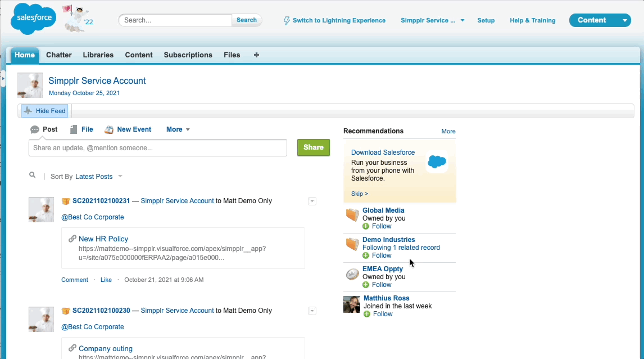
Task: Click the Search button
Action: point(247,20)
